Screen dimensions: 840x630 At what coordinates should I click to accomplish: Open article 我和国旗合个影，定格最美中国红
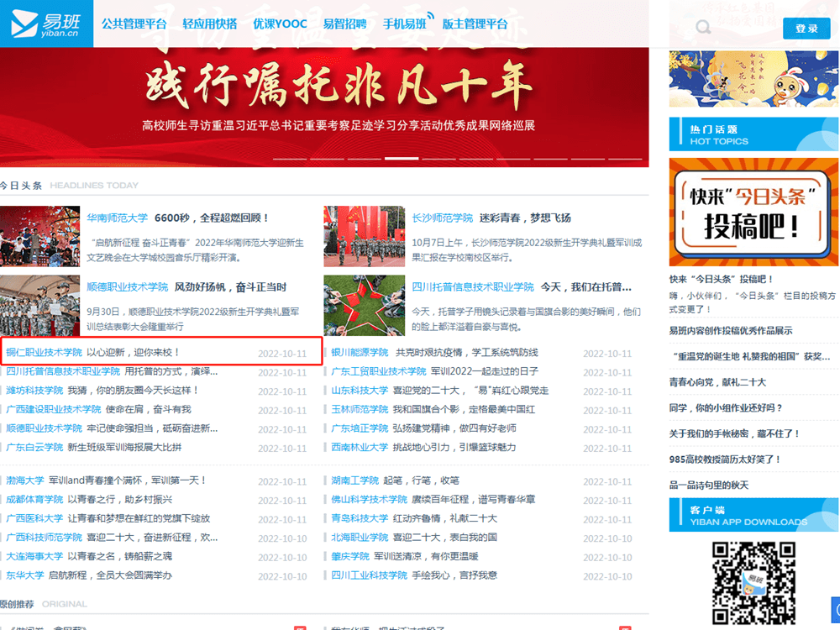coord(464,409)
